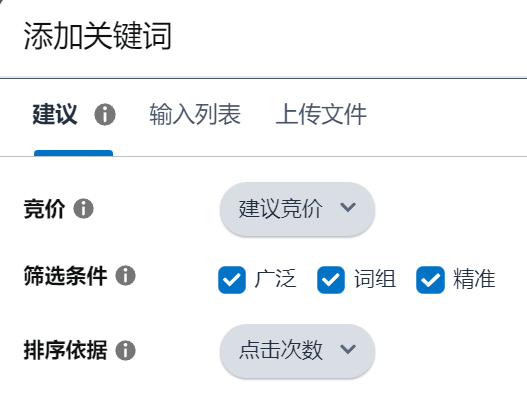Click the 广泛 label text
This screenshot has height=396, width=527.
tap(275, 279)
